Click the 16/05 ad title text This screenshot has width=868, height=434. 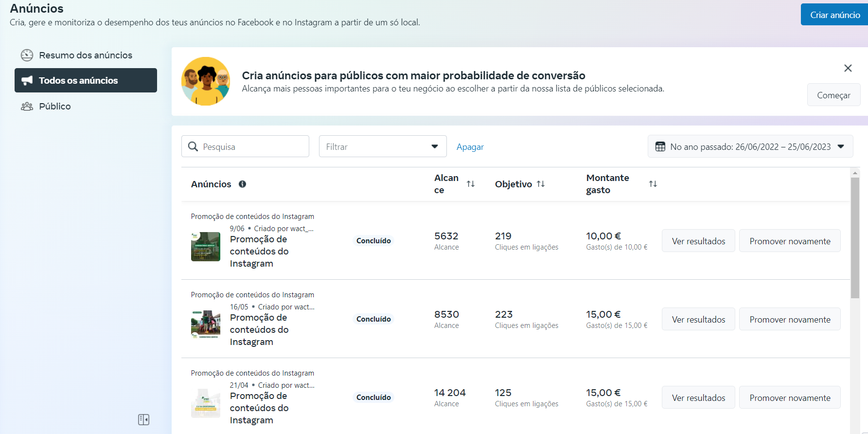pos(259,329)
